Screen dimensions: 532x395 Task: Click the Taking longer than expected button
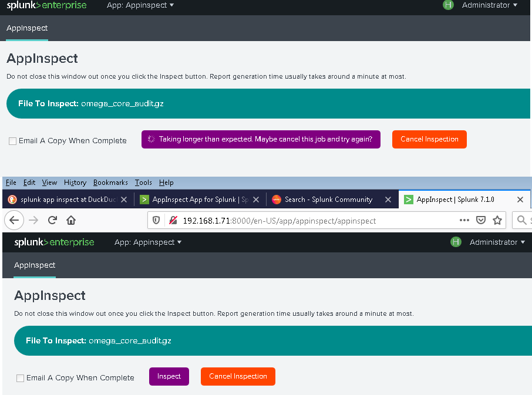[261, 139]
